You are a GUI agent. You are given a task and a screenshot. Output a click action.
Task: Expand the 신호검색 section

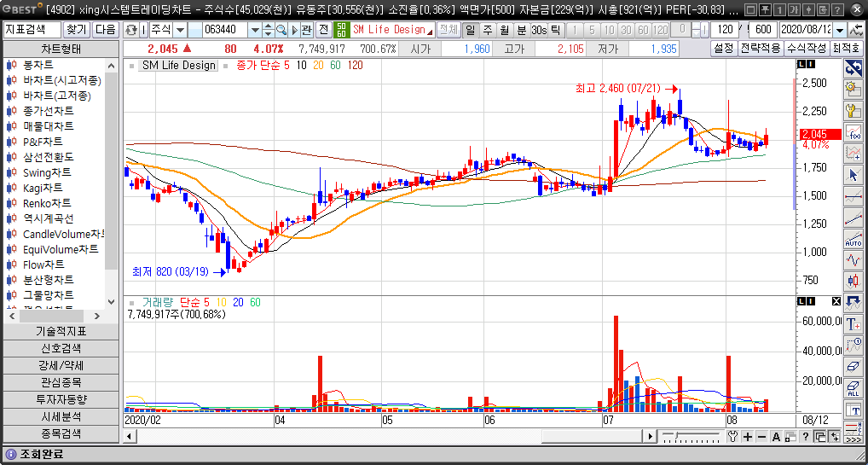click(x=61, y=349)
